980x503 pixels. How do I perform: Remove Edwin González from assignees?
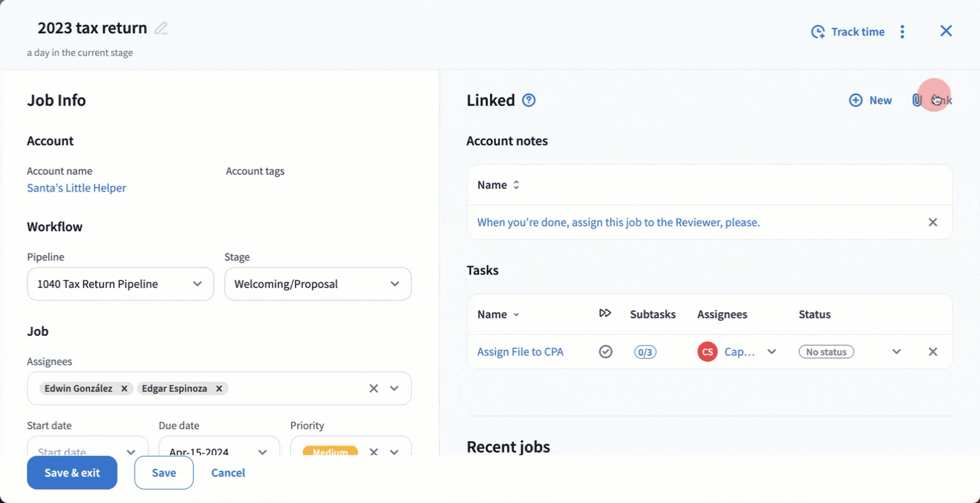pyautogui.click(x=124, y=388)
